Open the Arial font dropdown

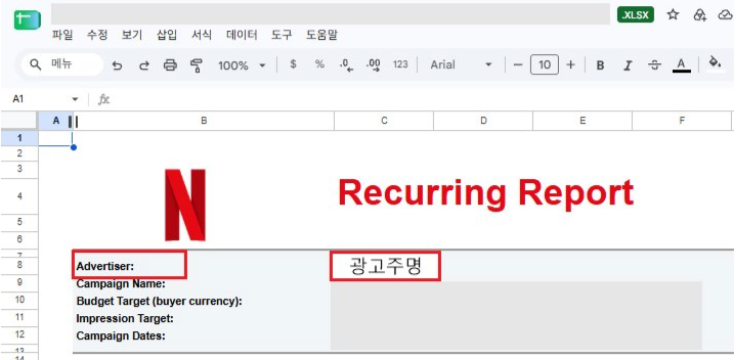coord(461,65)
